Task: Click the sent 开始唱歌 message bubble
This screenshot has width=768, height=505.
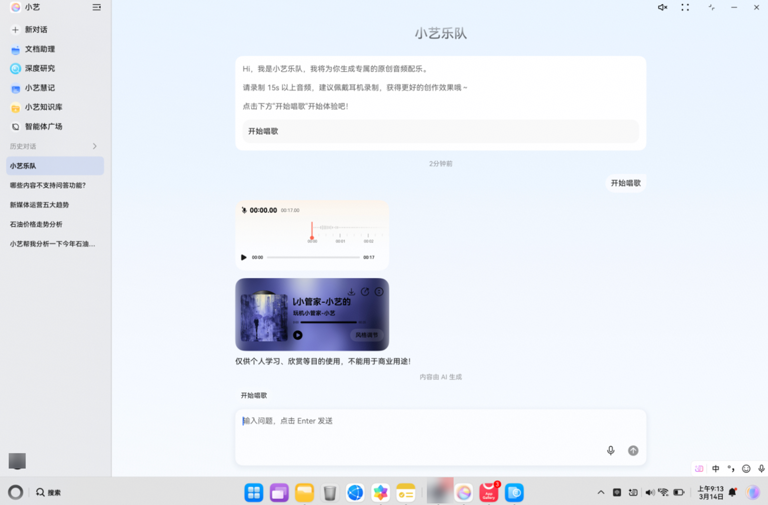Action: (625, 183)
